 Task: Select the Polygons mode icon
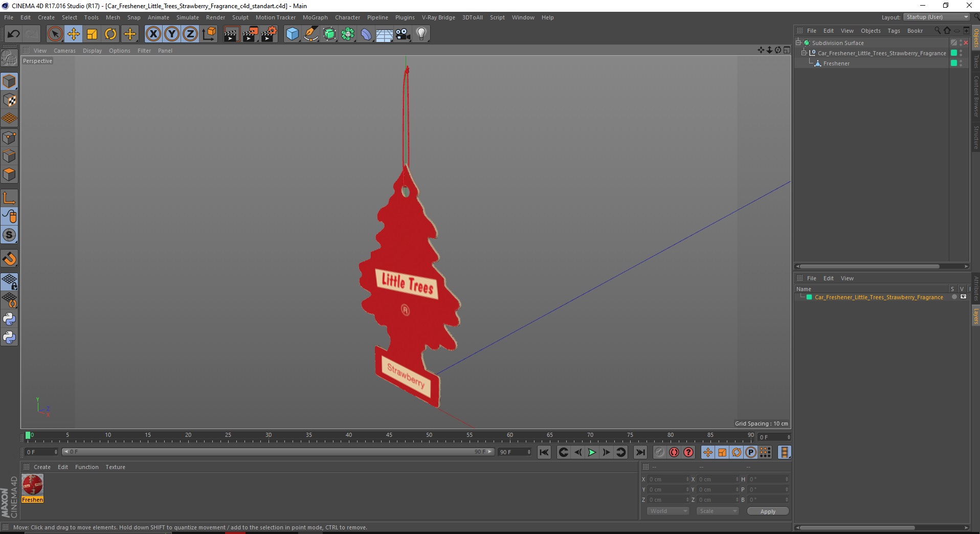click(9, 174)
